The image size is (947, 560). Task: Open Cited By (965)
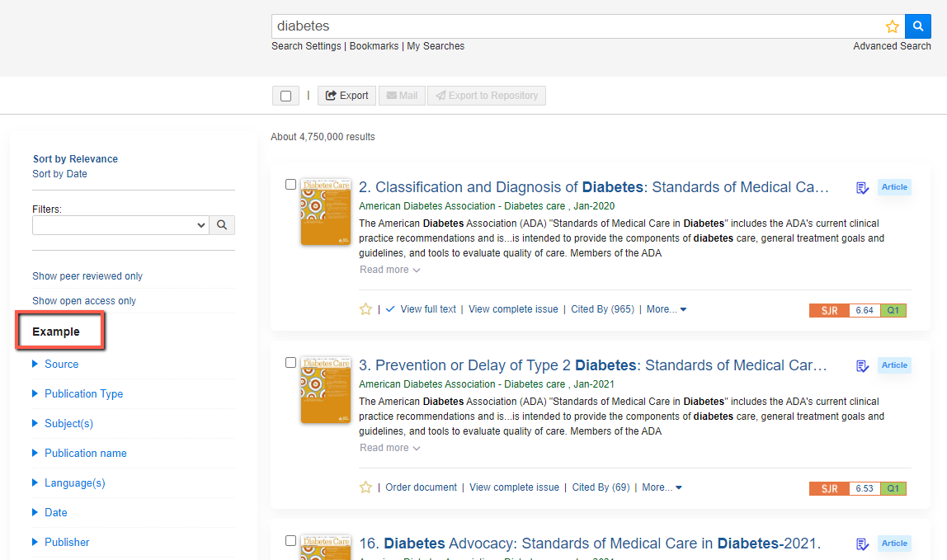(602, 309)
